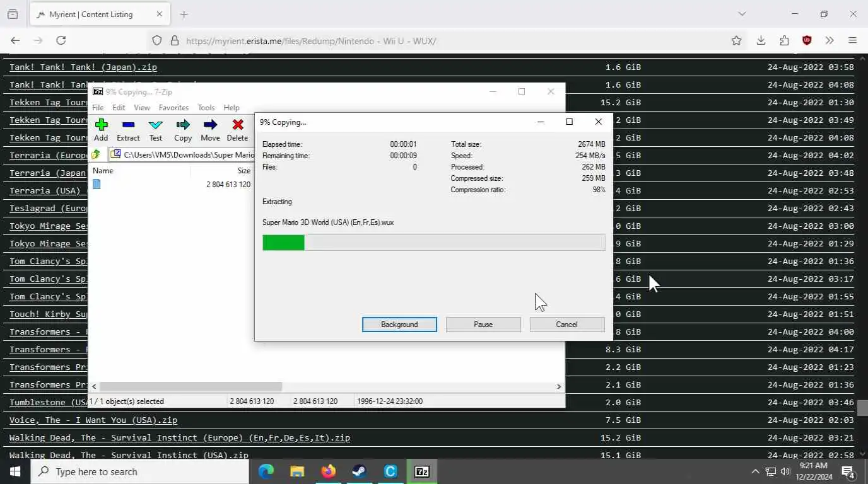Open the 7-Zip File menu

coord(98,108)
